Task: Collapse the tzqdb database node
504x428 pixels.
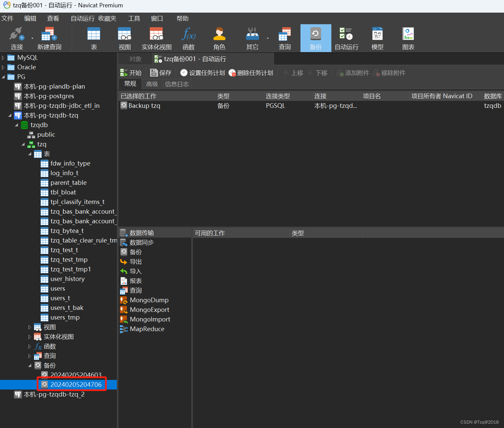Action: pos(16,125)
